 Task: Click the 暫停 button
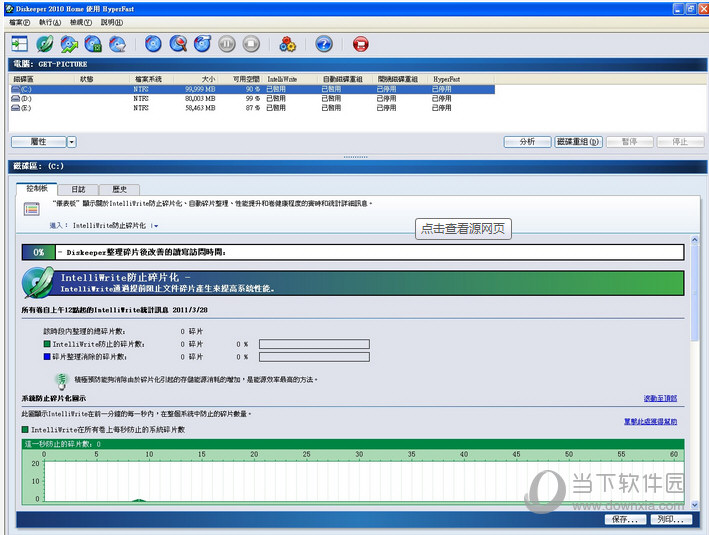click(629, 142)
